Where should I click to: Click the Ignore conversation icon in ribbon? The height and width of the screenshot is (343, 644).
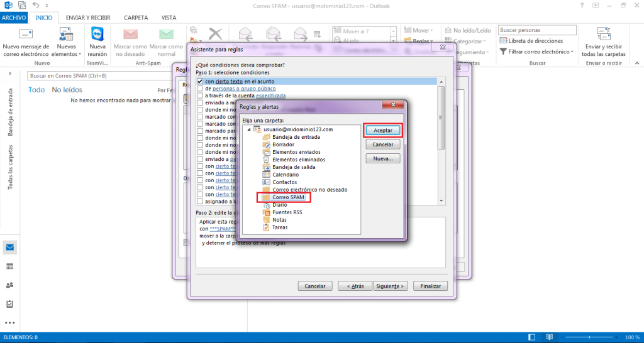point(194,30)
